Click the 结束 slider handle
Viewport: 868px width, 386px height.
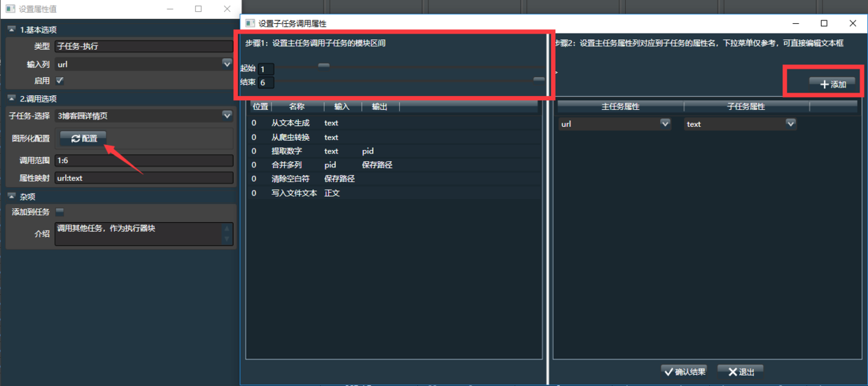[x=539, y=81]
